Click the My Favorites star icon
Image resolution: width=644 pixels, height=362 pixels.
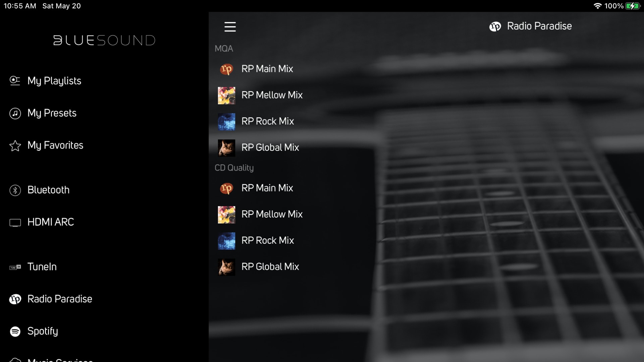pyautogui.click(x=15, y=146)
